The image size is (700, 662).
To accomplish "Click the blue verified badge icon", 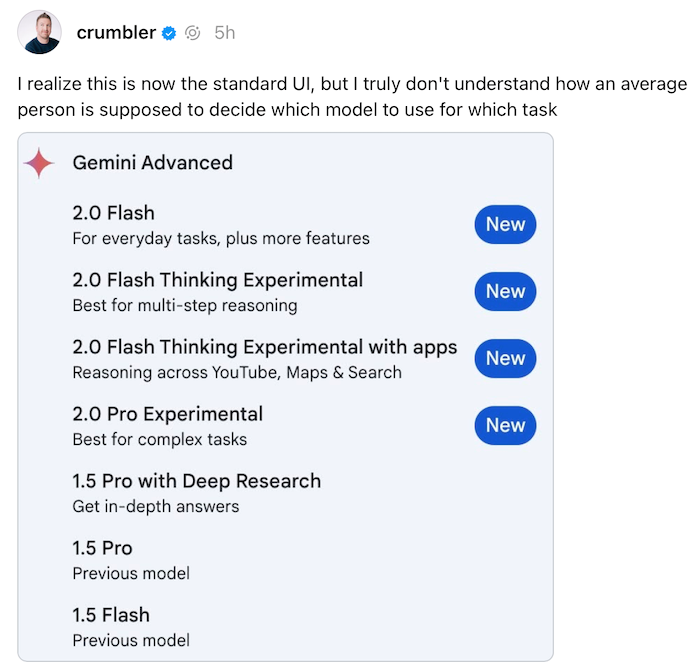I will point(169,33).
